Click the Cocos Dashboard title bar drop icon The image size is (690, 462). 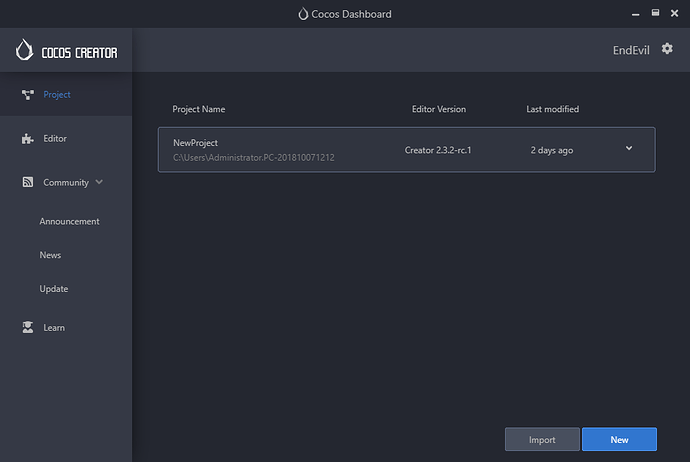[303, 14]
